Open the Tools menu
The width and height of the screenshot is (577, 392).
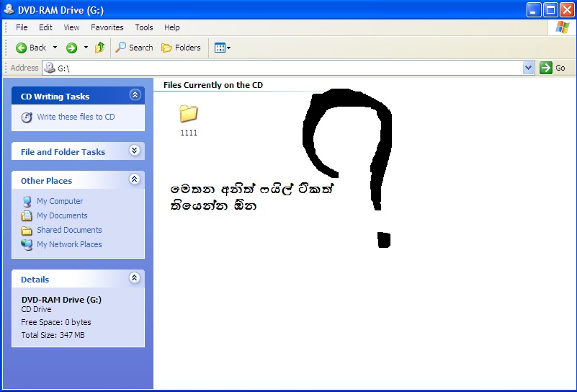pyautogui.click(x=144, y=27)
